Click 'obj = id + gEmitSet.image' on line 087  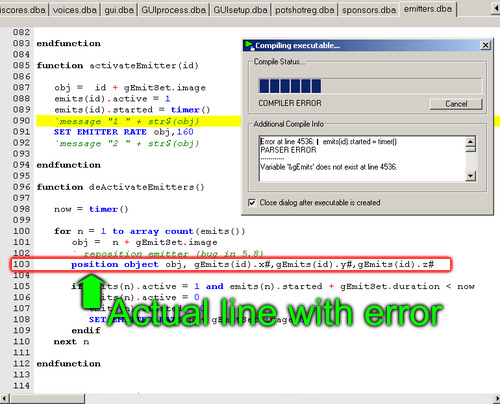coord(130,88)
